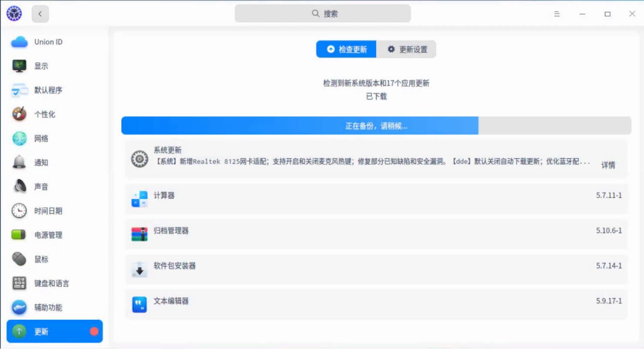Go back with the back arrow button
Viewport: 644px width, 349px height.
pyautogui.click(x=40, y=14)
